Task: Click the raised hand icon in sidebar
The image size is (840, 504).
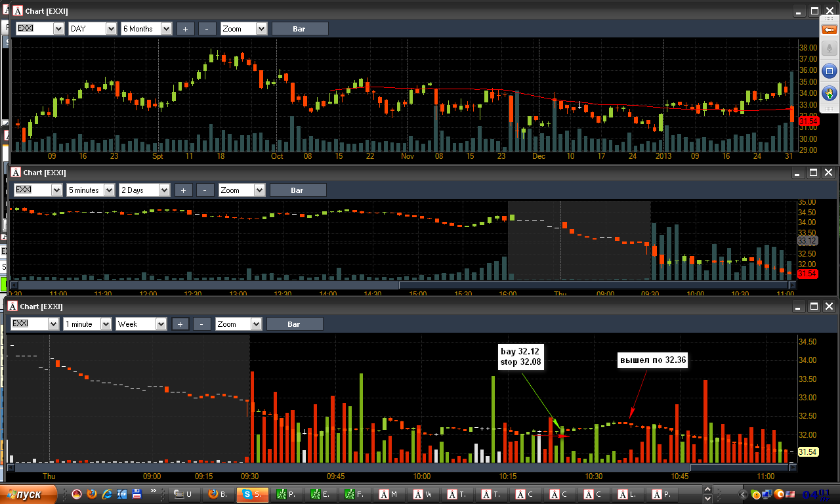Action: click(x=829, y=93)
